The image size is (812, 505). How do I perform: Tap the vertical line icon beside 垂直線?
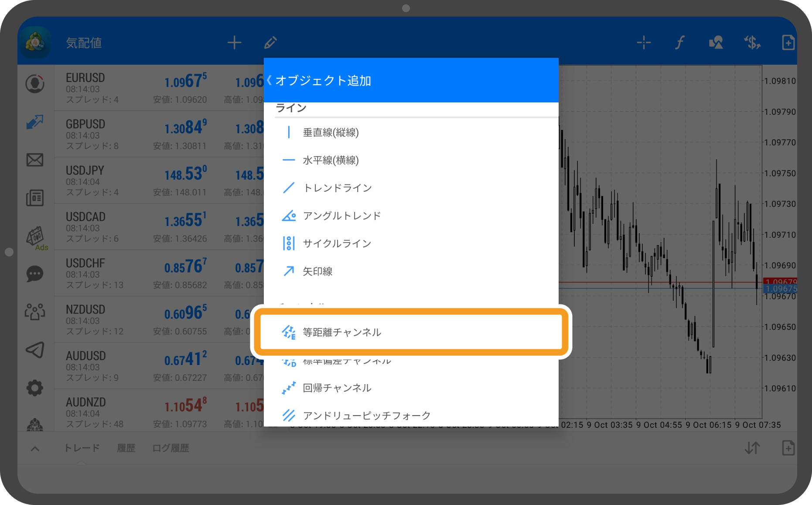(289, 133)
